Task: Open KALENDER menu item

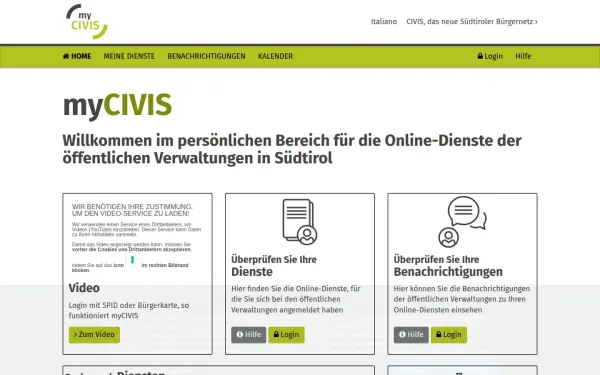Action: pyautogui.click(x=275, y=56)
